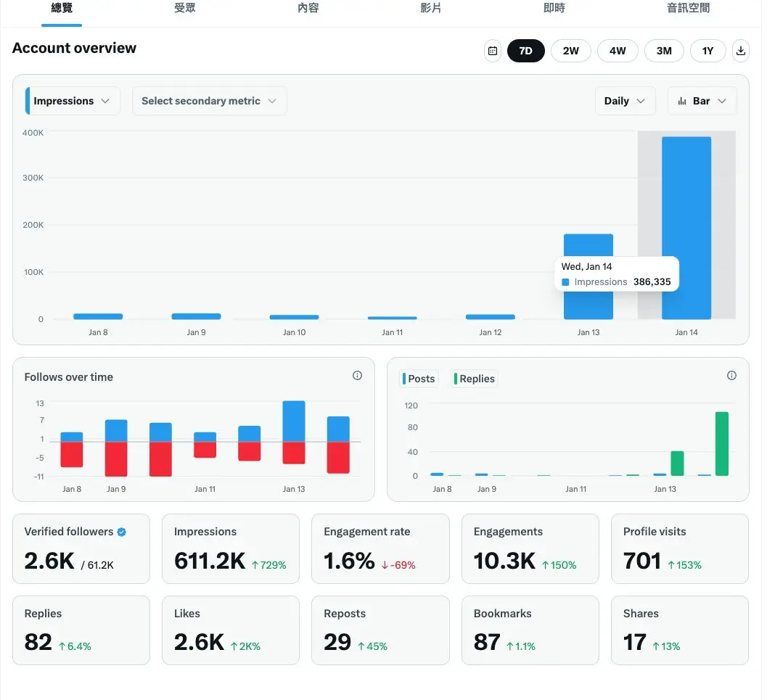Download the analytics data export

741,51
